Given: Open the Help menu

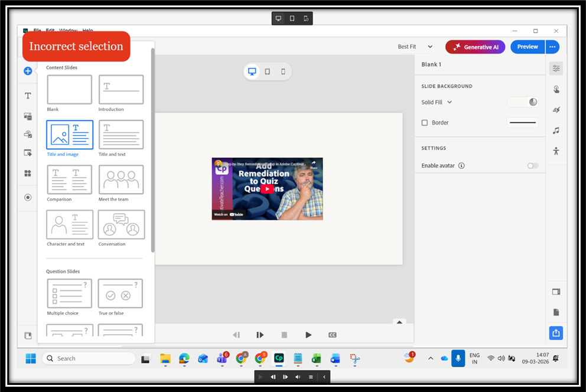Looking at the screenshot, I should (87, 31).
